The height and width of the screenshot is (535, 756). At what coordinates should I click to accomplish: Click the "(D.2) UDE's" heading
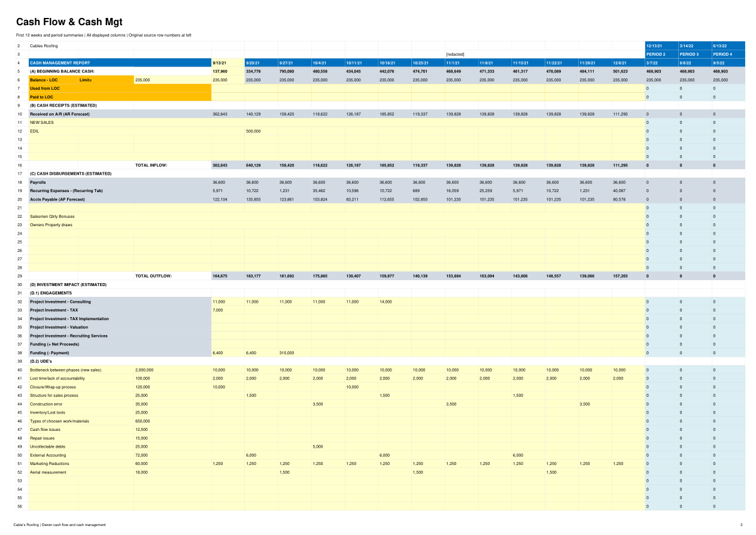(42, 361)
